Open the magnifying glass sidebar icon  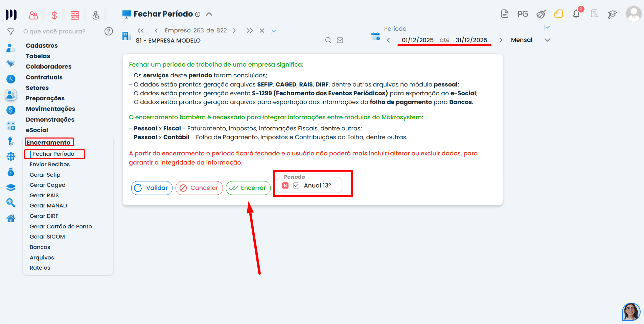(11, 203)
